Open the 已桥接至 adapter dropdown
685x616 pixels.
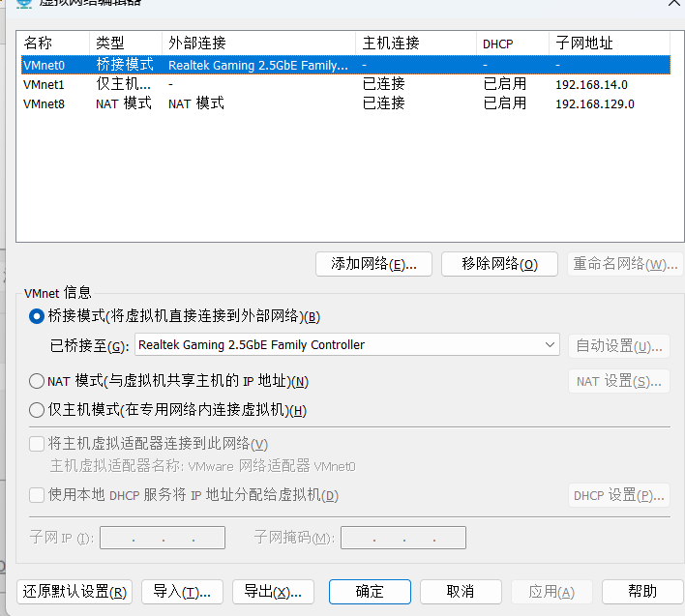tap(347, 345)
